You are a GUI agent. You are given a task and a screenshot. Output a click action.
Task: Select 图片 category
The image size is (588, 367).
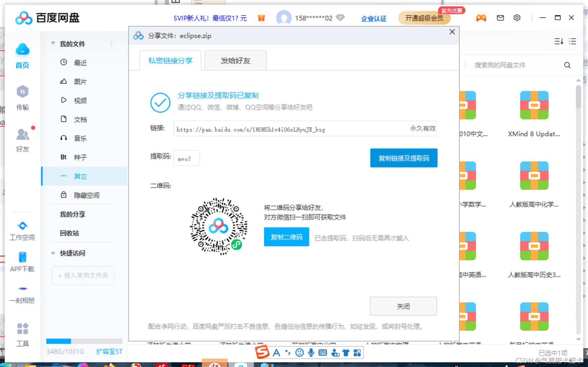(x=84, y=82)
